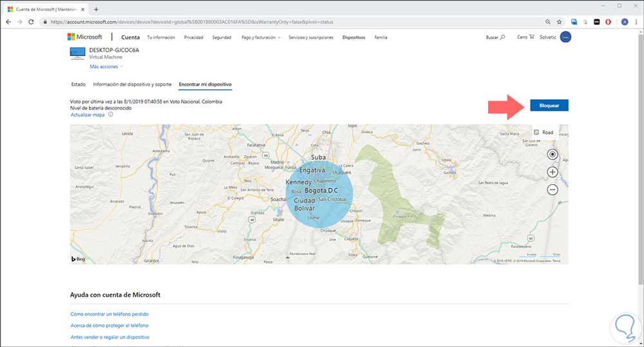
Task: Open Chrome profile avatar icon
Action: 624,22
